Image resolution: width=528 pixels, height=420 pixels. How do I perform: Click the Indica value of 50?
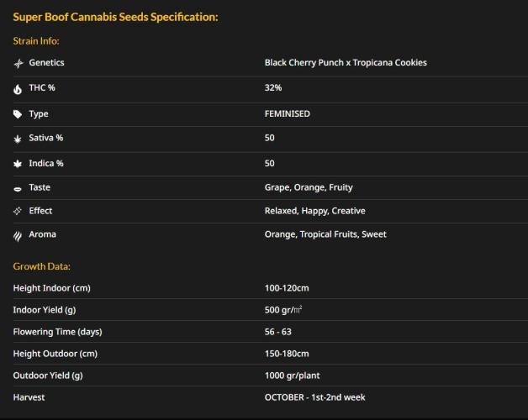(269, 163)
